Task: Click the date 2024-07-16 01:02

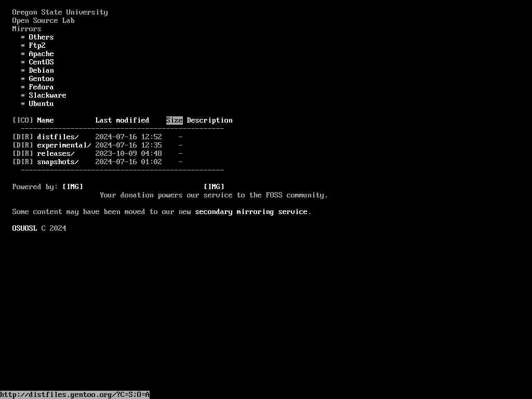Action: [129, 162]
